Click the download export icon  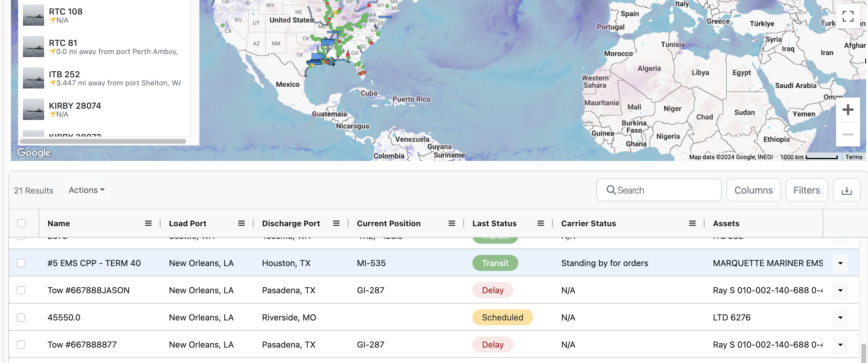pyautogui.click(x=847, y=190)
